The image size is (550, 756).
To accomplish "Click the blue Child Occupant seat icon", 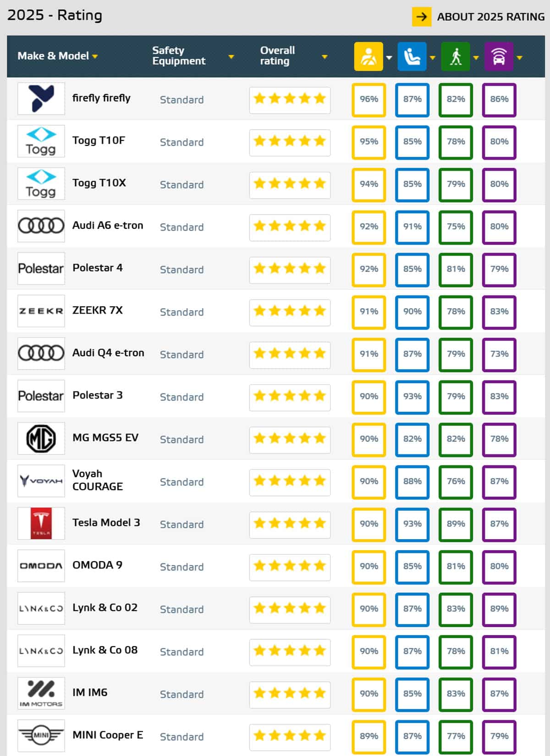I will coord(412,57).
